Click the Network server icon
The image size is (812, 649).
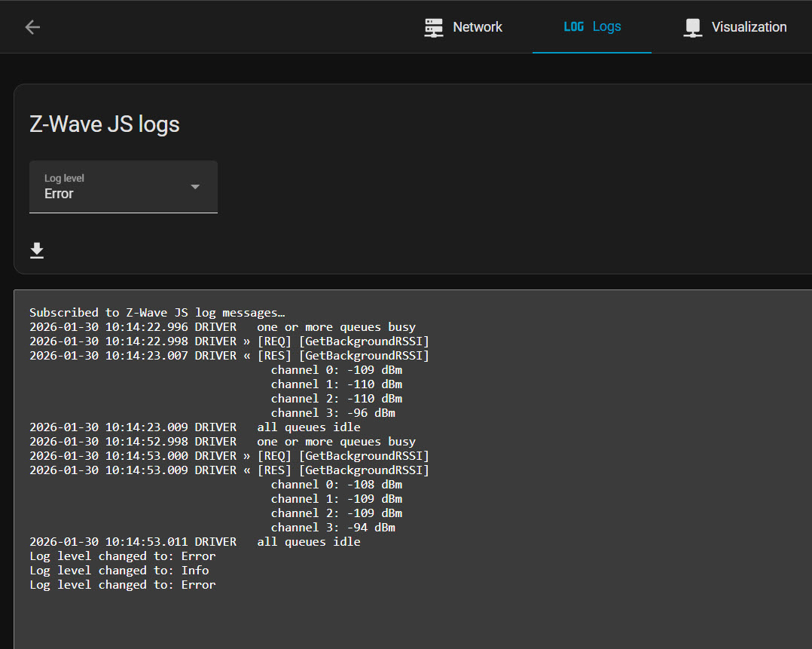coord(434,27)
